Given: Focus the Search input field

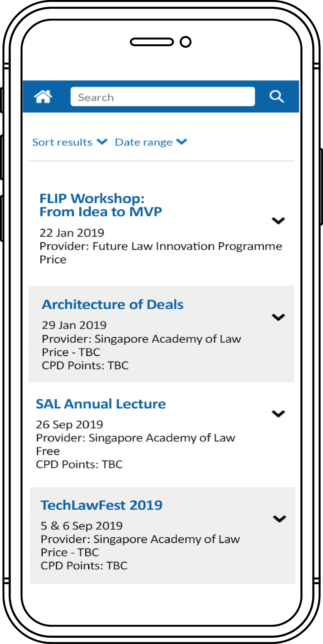Looking at the screenshot, I should tap(162, 97).
